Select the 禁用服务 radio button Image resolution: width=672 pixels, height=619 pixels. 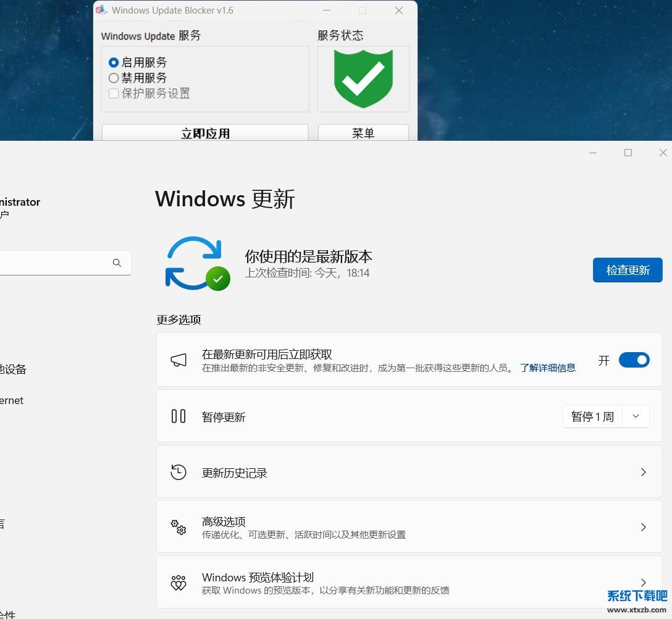112,78
